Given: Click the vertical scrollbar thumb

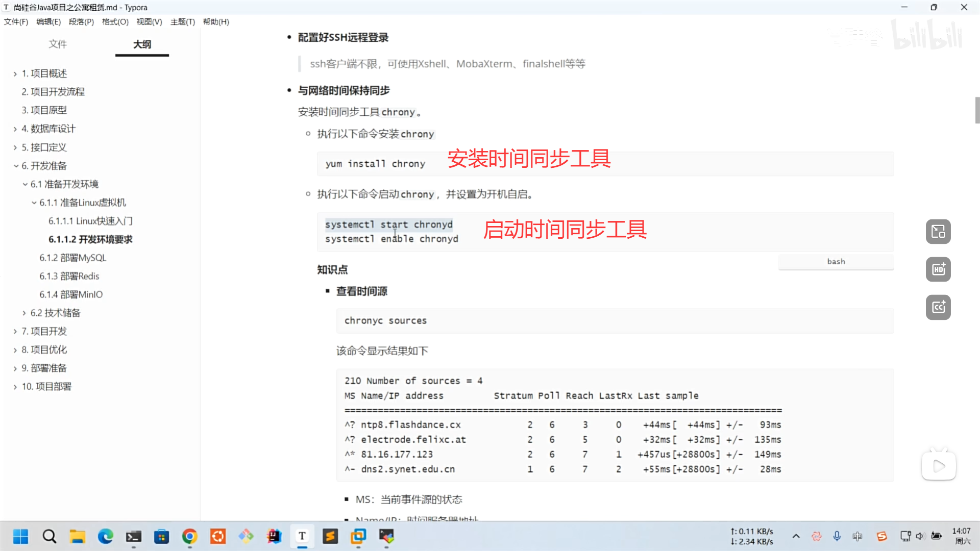Looking at the screenshot, I should pyautogui.click(x=977, y=110).
